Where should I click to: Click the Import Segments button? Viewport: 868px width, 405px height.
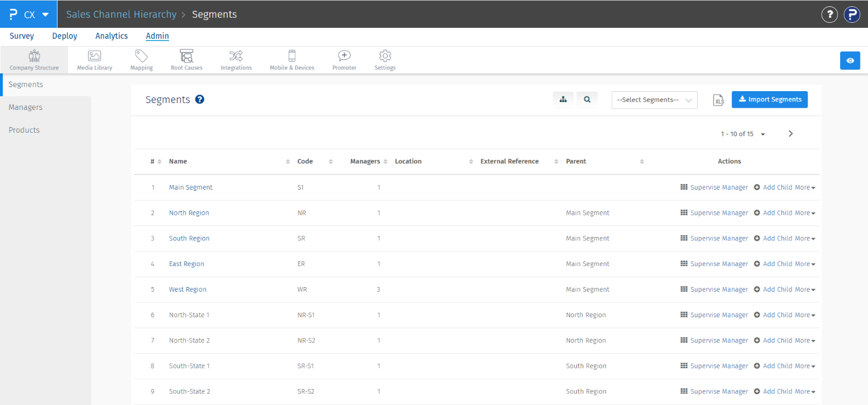coord(769,100)
